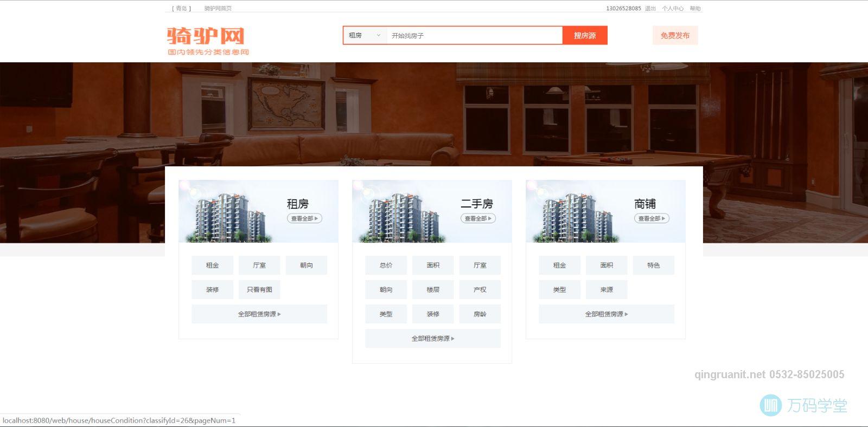
Task: Focus the 开始找房子 search input
Action: click(x=474, y=35)
